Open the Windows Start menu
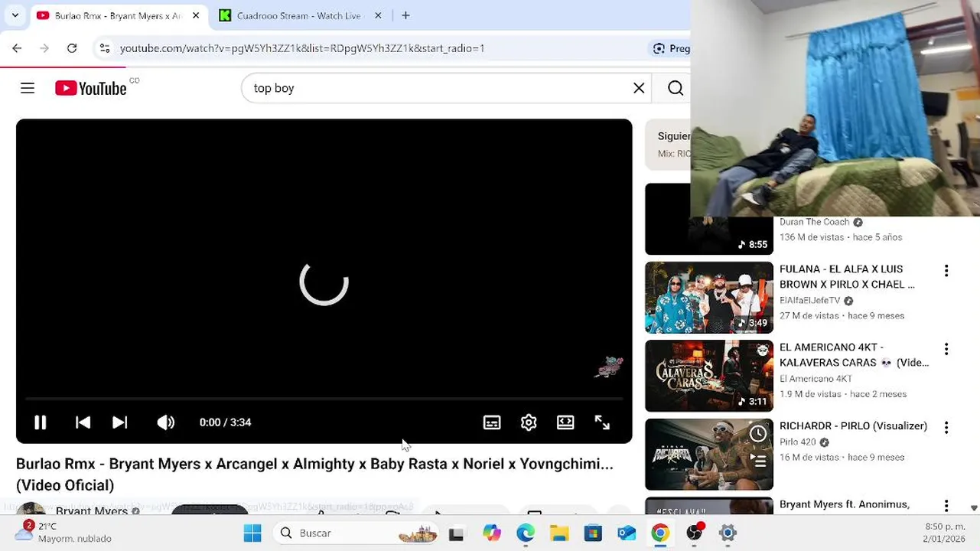This screenshot has height=551, width=980. click(x=252, y=533)
